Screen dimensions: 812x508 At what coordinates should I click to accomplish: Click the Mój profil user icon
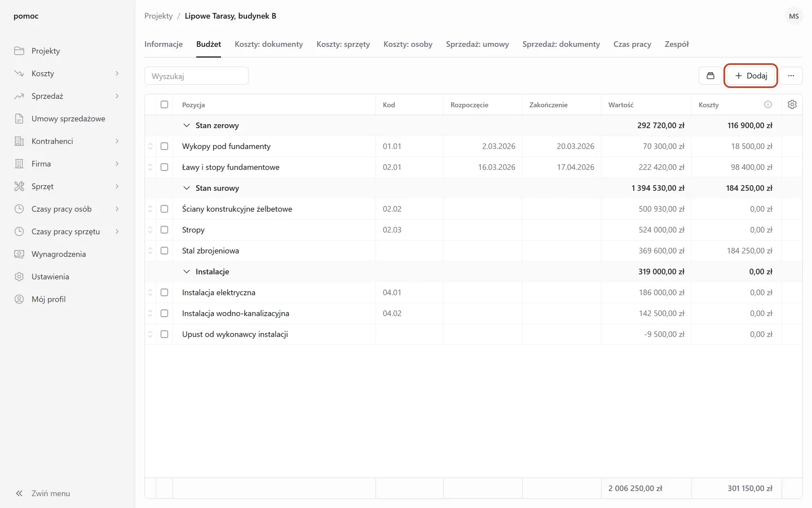click(19, 299)
